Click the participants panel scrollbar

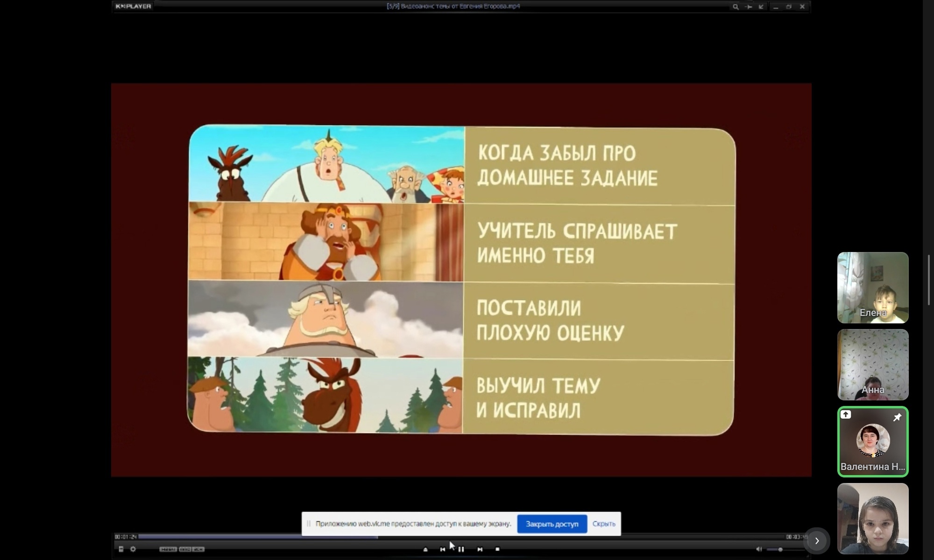[x=928, y=280]
